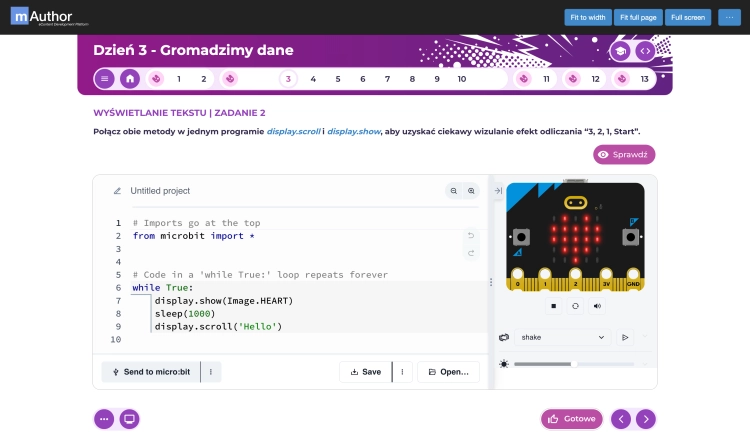
Task: Click the Sprawdź button
Action: click(x=624, y=155)
